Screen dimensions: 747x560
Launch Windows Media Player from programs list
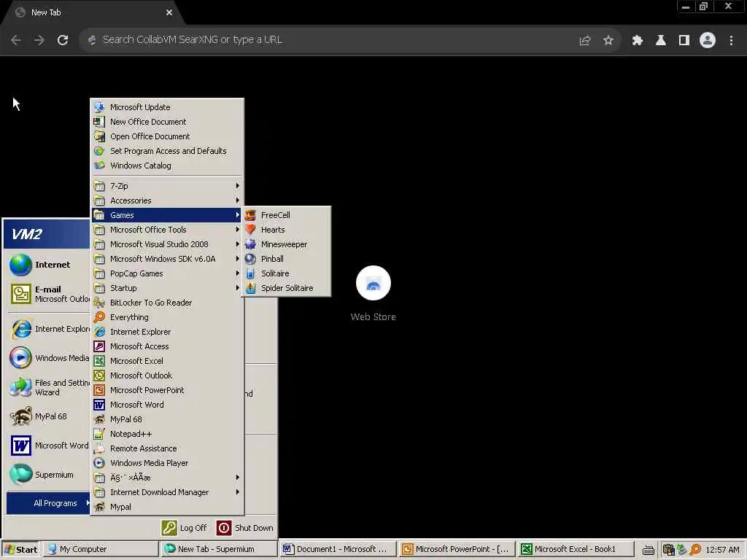pyautogui.click(x=167, y=463)
